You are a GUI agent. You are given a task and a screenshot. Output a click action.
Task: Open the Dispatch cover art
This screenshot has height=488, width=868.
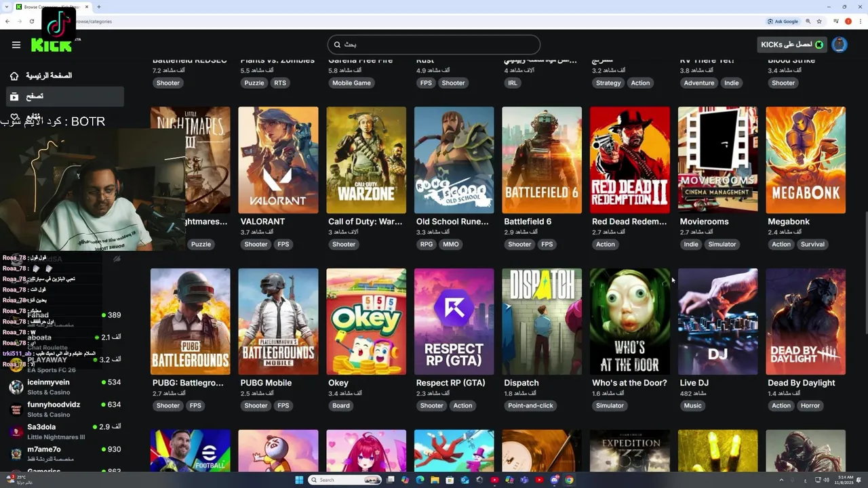[542, 321]
